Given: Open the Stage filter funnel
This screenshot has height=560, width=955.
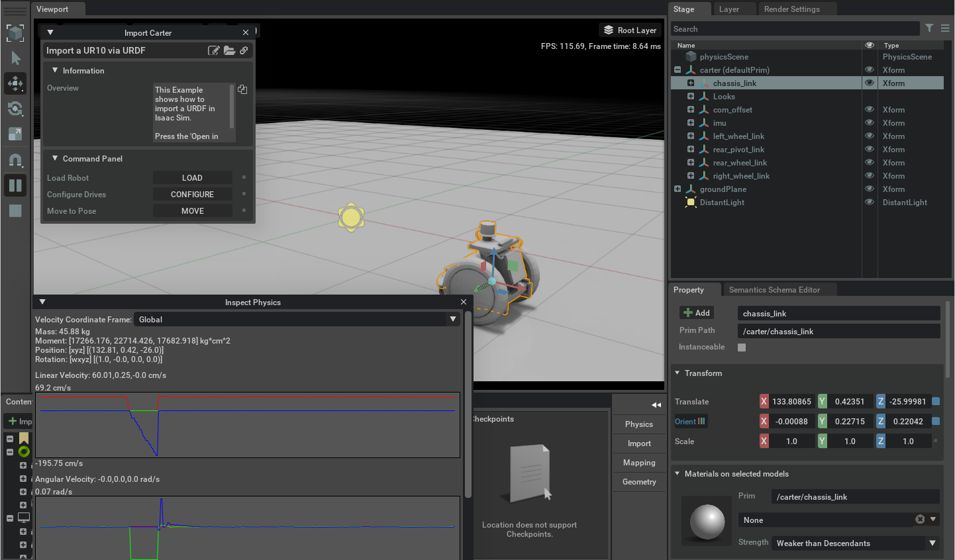Looking at the screenshot, I should (x=929, y=28).
